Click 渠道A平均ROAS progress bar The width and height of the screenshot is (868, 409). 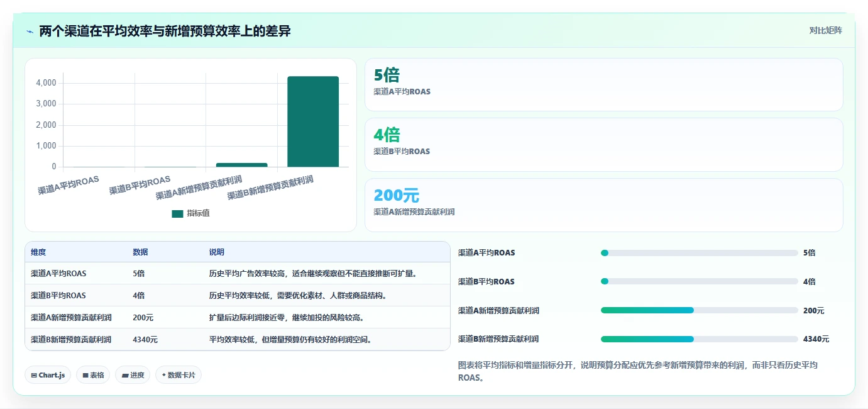click(x=700, y=253)
